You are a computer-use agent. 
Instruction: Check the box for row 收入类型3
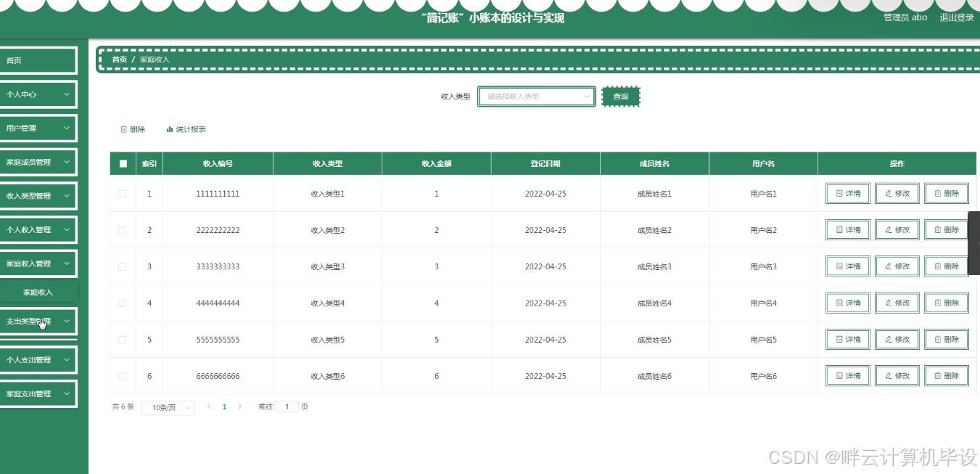[x=122, y=266]
